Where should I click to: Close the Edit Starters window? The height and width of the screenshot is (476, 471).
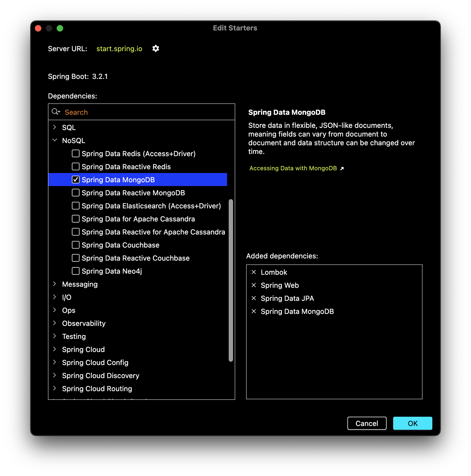pos(38,28)
